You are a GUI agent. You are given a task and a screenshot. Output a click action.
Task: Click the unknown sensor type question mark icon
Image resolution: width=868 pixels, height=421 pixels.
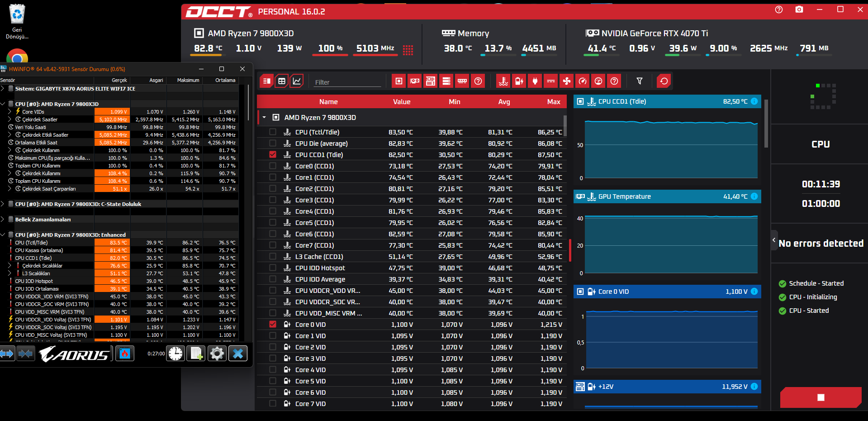pos(614,81)
